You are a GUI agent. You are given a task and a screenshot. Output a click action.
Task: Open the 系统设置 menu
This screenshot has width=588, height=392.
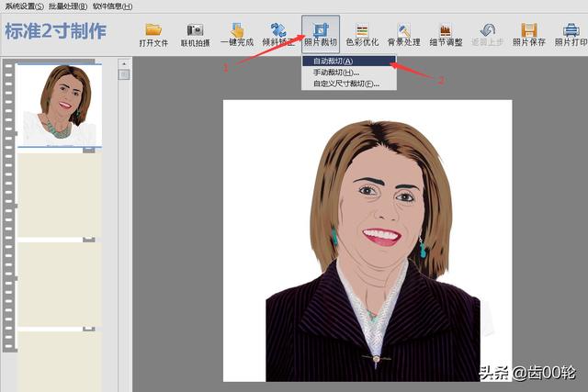tap(22, 6)
